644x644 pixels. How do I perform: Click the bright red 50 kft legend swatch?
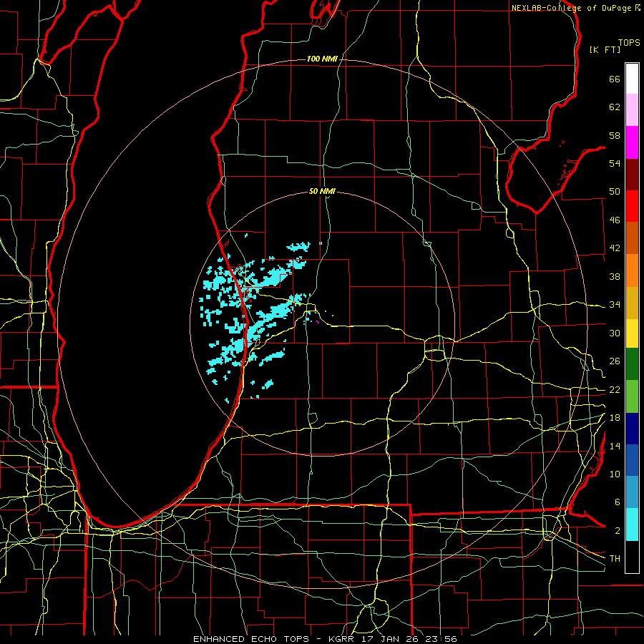pos(632,206)
